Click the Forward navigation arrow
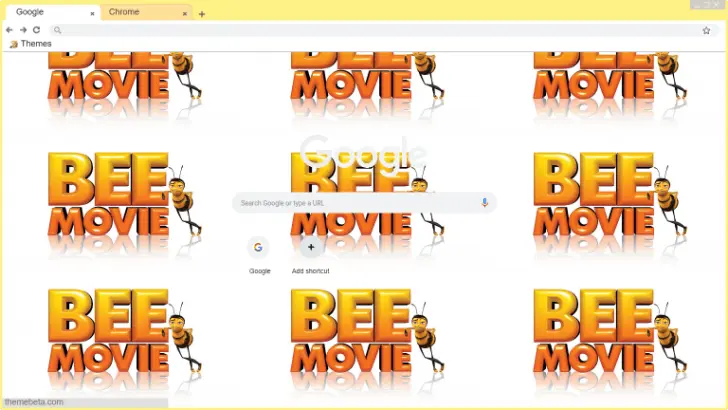Viewport: 728px width, 410px height. pos(23,30)
